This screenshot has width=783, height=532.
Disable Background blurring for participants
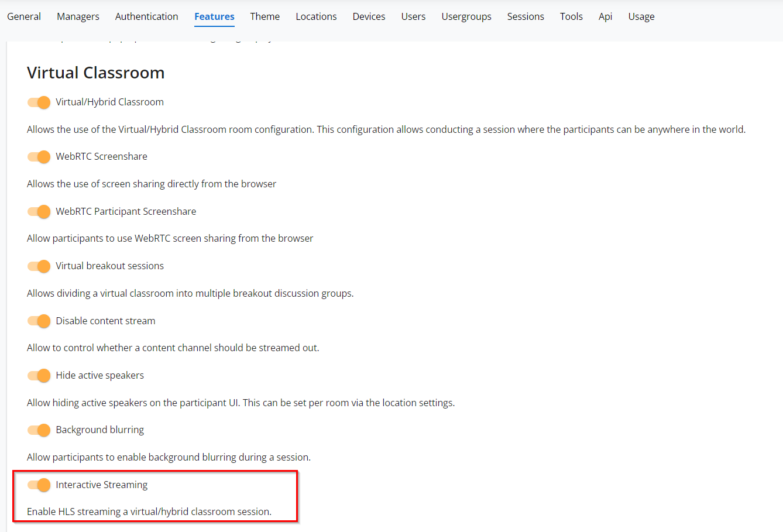click(39, 430)
